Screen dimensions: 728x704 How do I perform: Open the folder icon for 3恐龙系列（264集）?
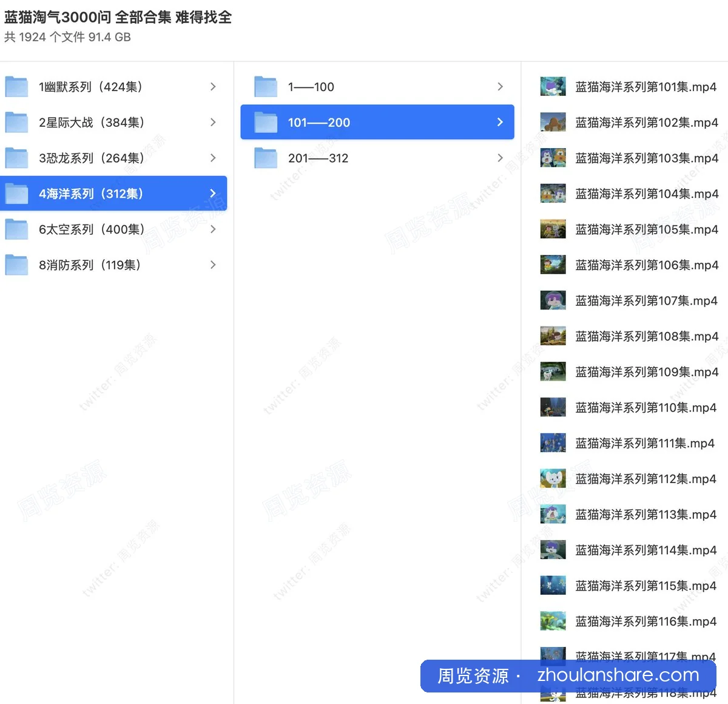pyautogui.click(x=16, y=158)
